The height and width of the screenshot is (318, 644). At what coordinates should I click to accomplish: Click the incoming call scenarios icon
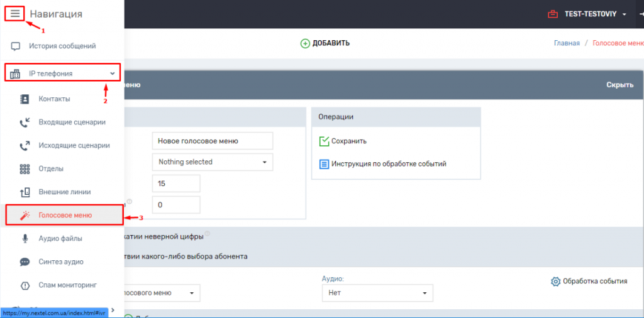click(25, 123)
